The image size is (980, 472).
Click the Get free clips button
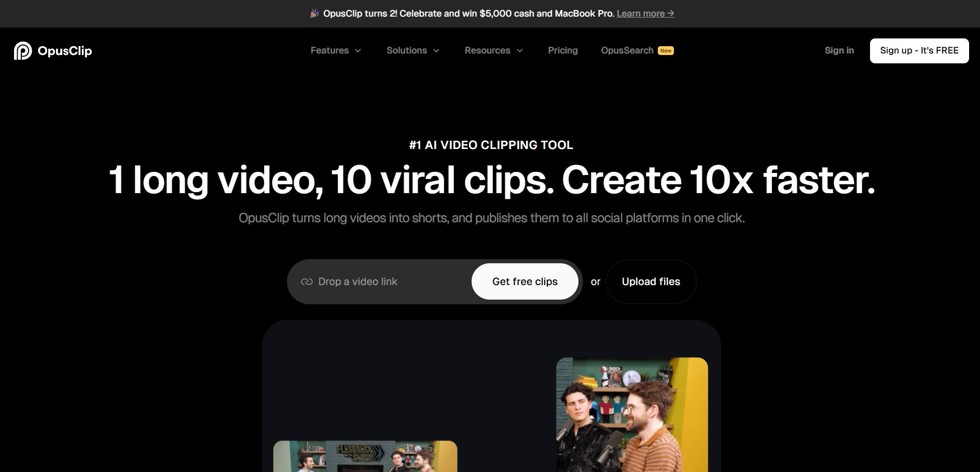click(x=525, y=281)
